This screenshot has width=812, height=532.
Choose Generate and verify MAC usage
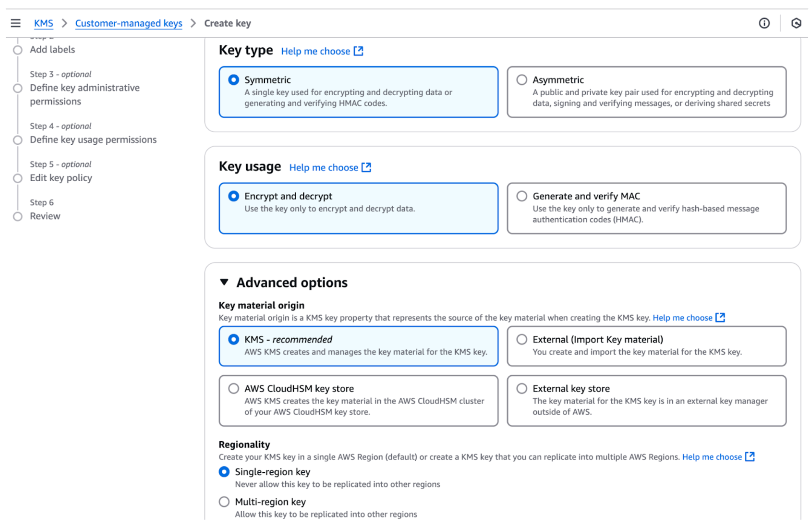point(522,196)
